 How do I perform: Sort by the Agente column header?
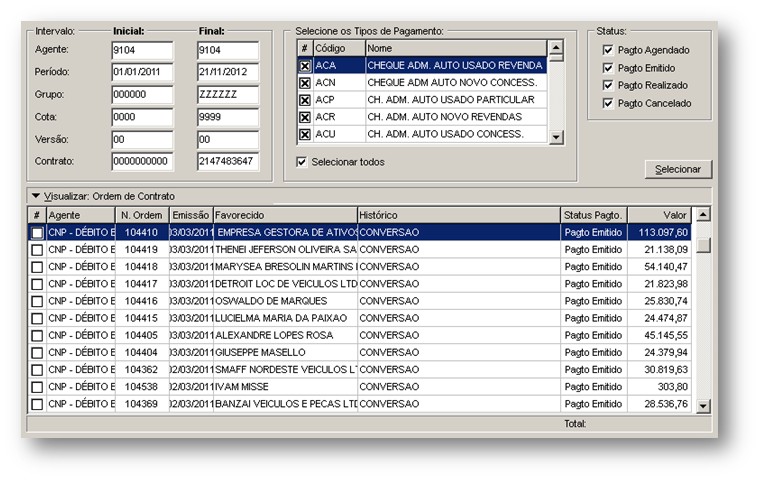tap(80, 215)
